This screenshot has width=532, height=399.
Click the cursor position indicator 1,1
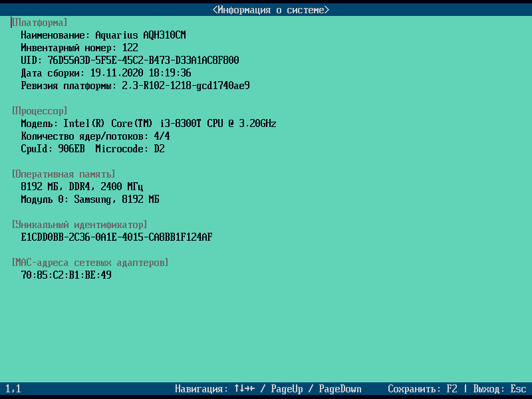(x=13, y=389)
